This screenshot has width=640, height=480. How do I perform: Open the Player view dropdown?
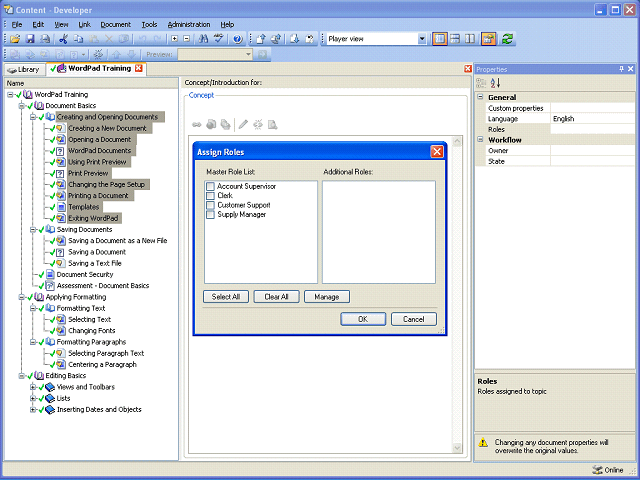pos(422,39)
